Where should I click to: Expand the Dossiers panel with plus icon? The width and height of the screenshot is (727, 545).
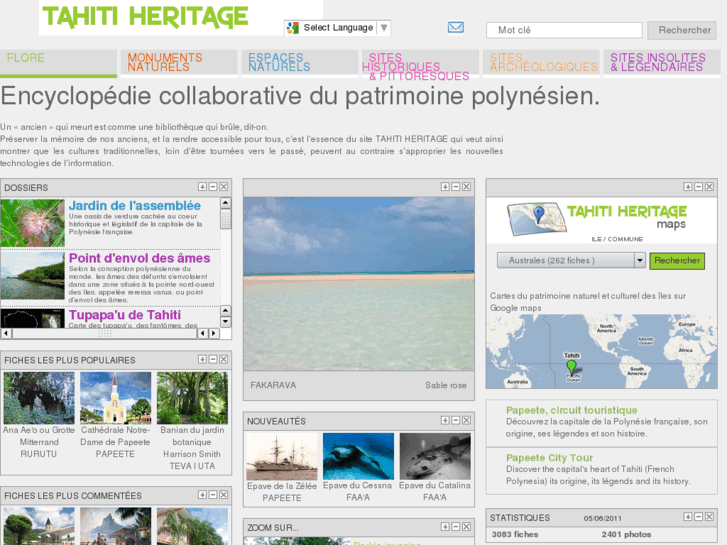pyautogui.click(x=202, y=187)
